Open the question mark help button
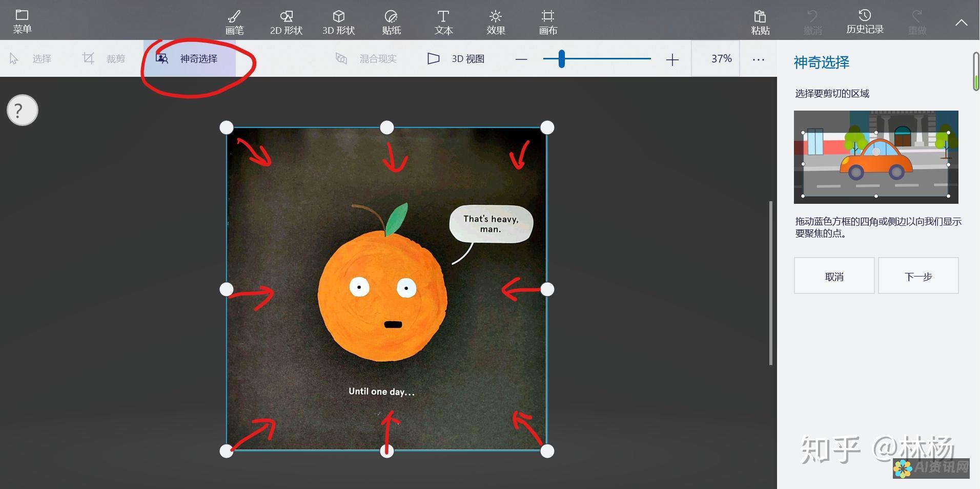The height and width of the screenshot is (489, 980). [x=23, y=110]
